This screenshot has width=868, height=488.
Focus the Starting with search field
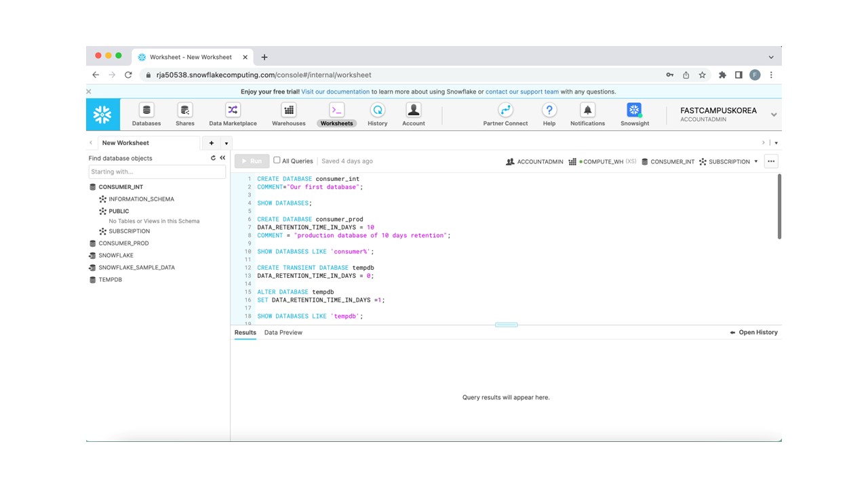(x=157, y=172)
